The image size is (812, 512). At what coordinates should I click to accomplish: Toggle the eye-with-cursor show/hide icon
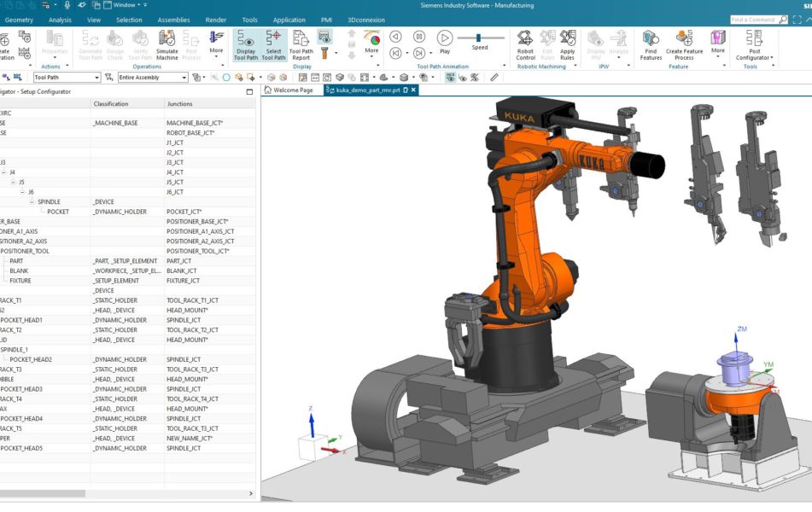pos(463,77)
